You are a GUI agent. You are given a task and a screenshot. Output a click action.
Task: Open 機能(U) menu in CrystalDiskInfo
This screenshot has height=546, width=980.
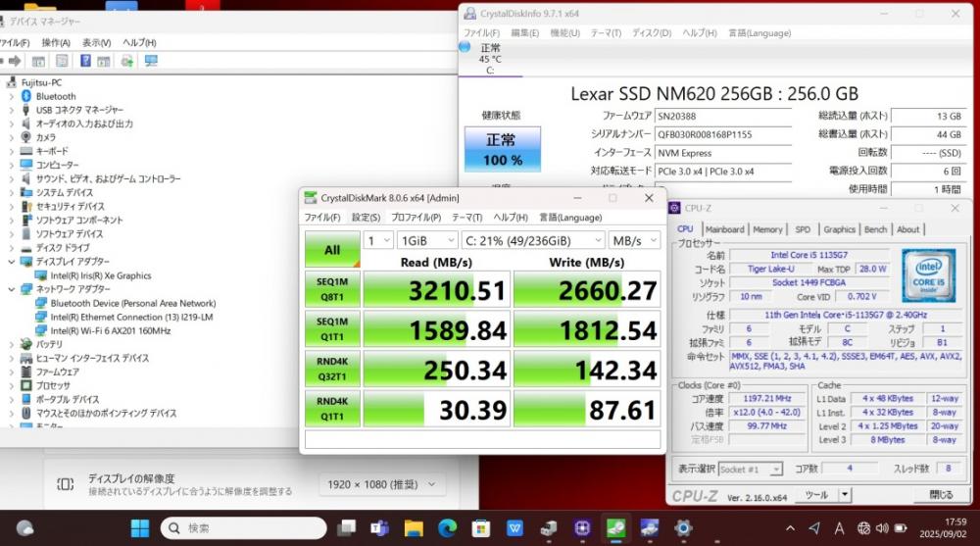[x=564, y=32]
